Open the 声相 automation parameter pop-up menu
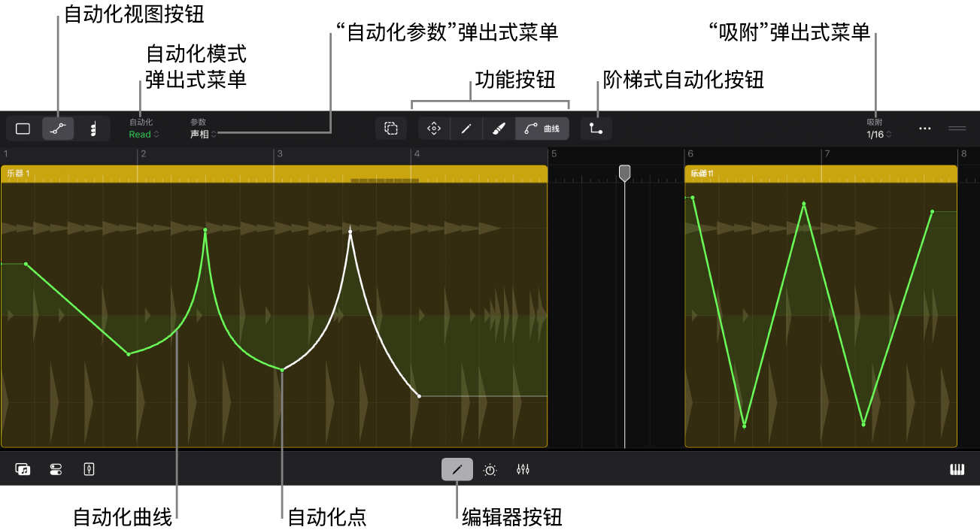The image size is (980, 530). 203,135
